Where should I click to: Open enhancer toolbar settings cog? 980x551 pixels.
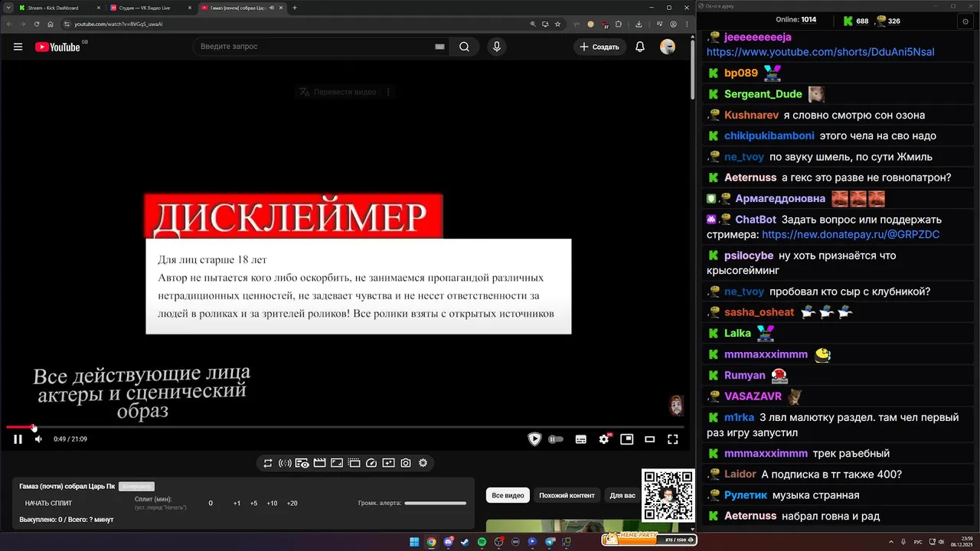point(423,463)
